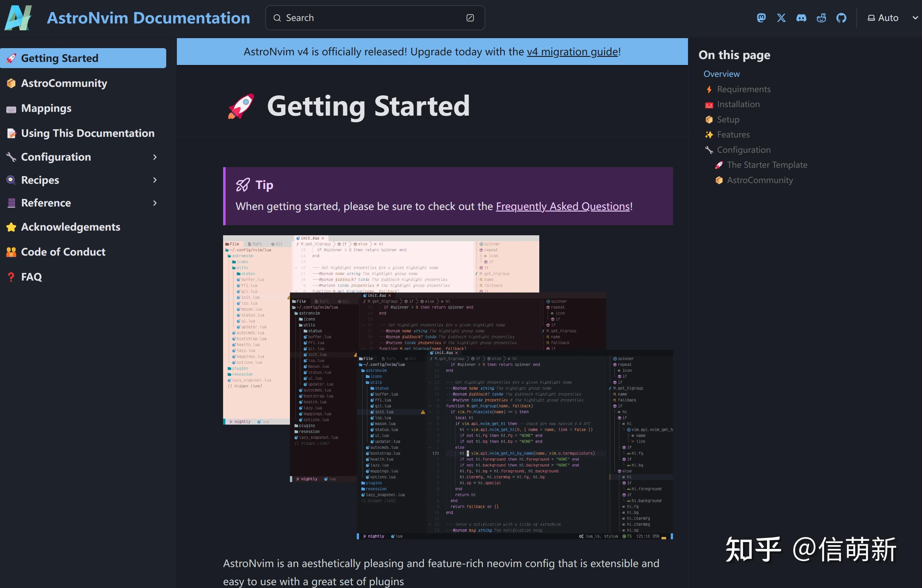This screenshot has height=588, width=922.
Task: Jump to Installation under On this page
Action: [x=738, y=104]
